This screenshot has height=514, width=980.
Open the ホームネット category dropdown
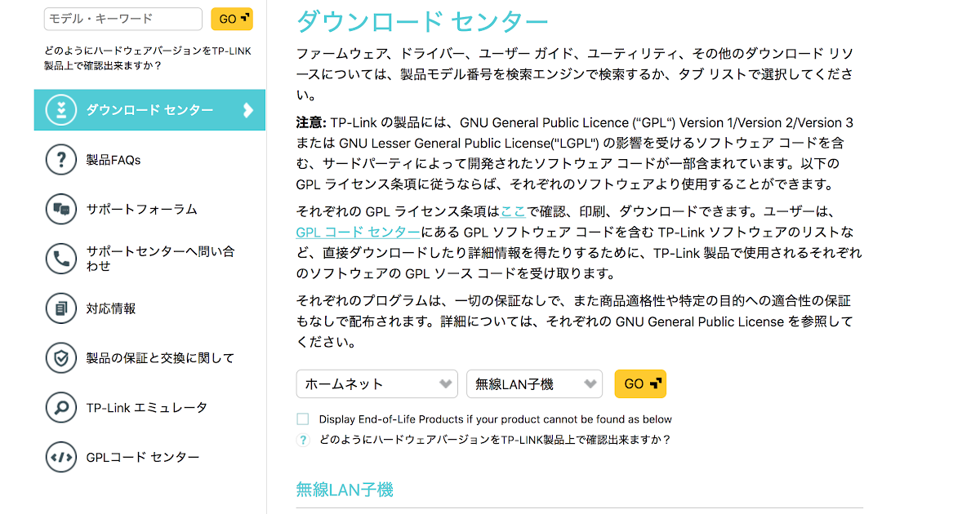point(376,383)
